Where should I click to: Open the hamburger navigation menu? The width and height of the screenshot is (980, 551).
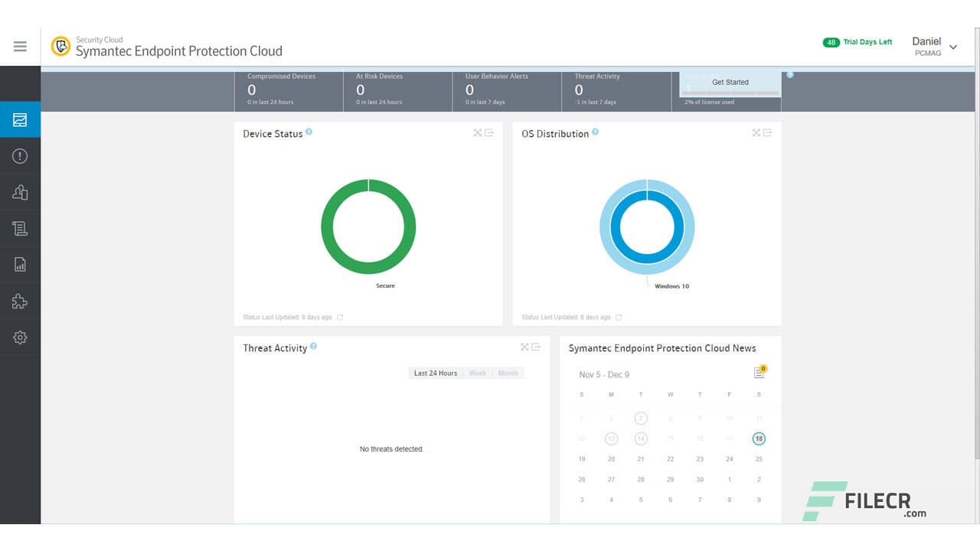tap(20, 46)
